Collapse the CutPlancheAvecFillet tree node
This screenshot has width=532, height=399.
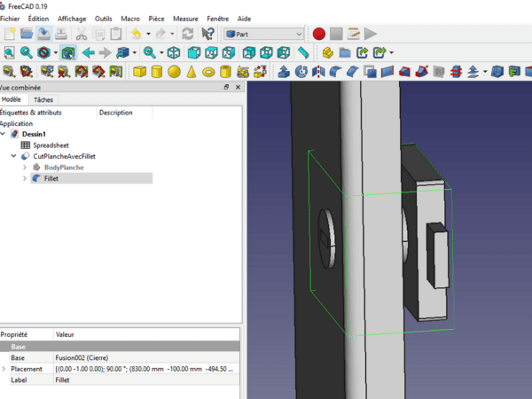pyautogui.click(x=12, y=156)
